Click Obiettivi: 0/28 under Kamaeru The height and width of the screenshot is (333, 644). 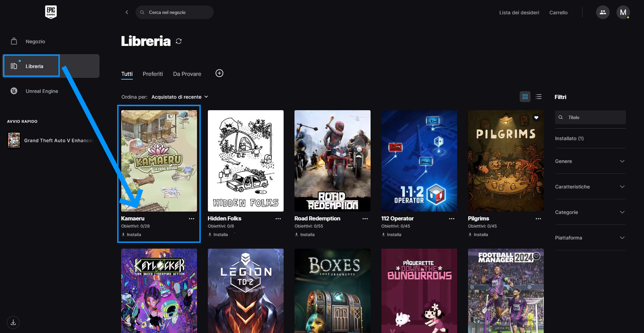point(136,226)
